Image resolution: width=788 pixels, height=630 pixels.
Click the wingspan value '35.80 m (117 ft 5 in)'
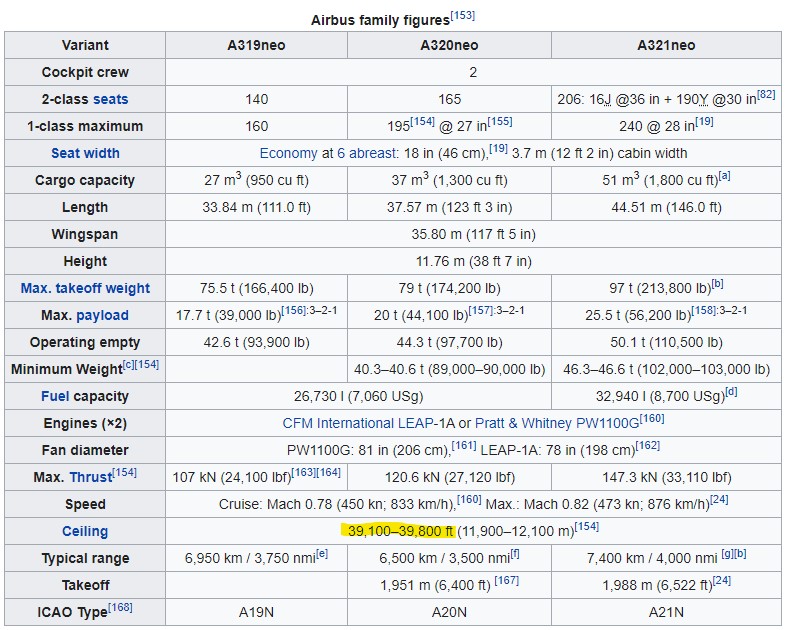pyautogui.click(x=473, y=235)
